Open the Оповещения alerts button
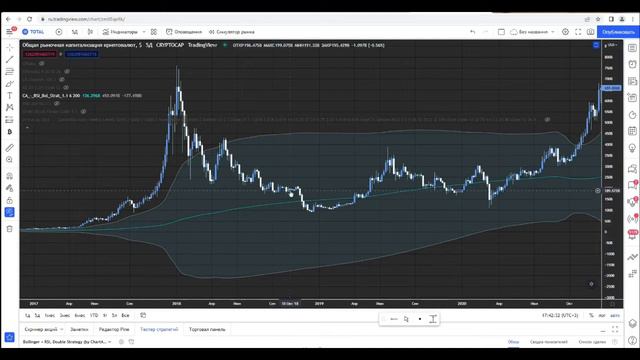 coord(184,32)
